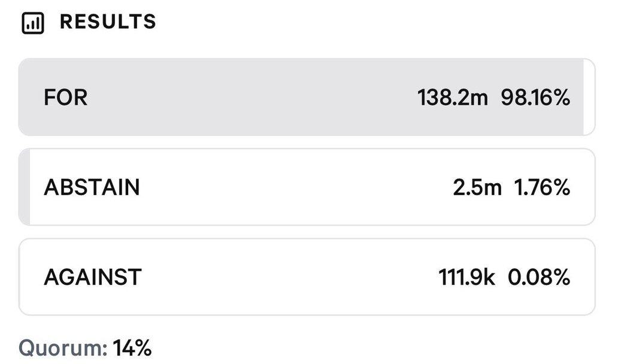This screenshot has width=618, height=364.
Task: Click the 1.76% ABSTAIN percentage
Action: (542, 187)
